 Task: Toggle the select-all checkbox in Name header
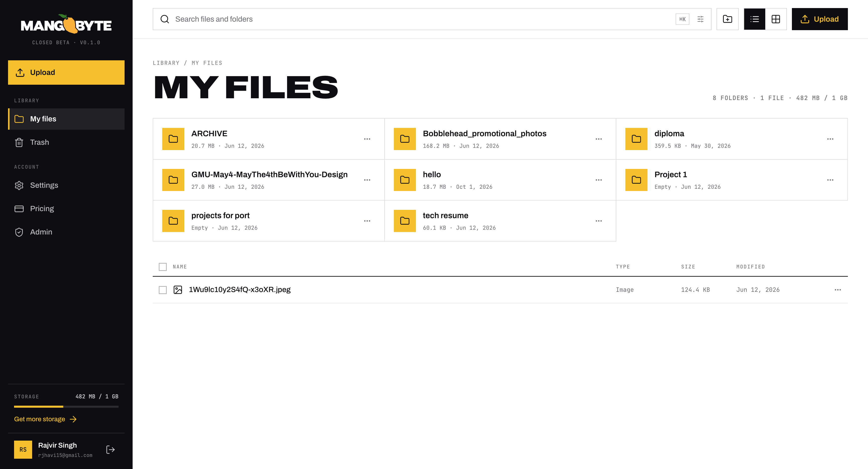163,267
